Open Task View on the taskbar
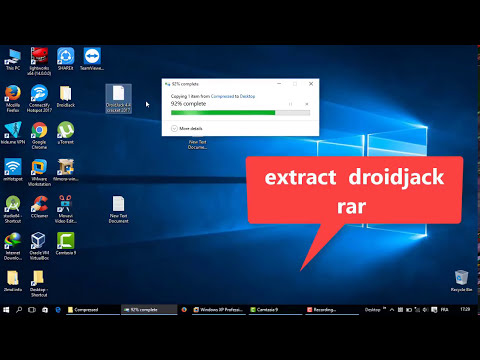480x360 pixels. [32, 310]
